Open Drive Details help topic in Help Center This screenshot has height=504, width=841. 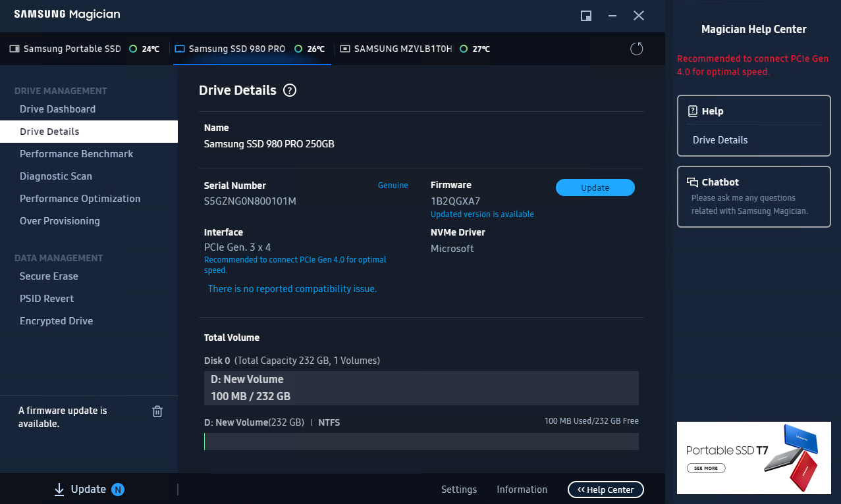pyautogui.click(x=720, y=140)
